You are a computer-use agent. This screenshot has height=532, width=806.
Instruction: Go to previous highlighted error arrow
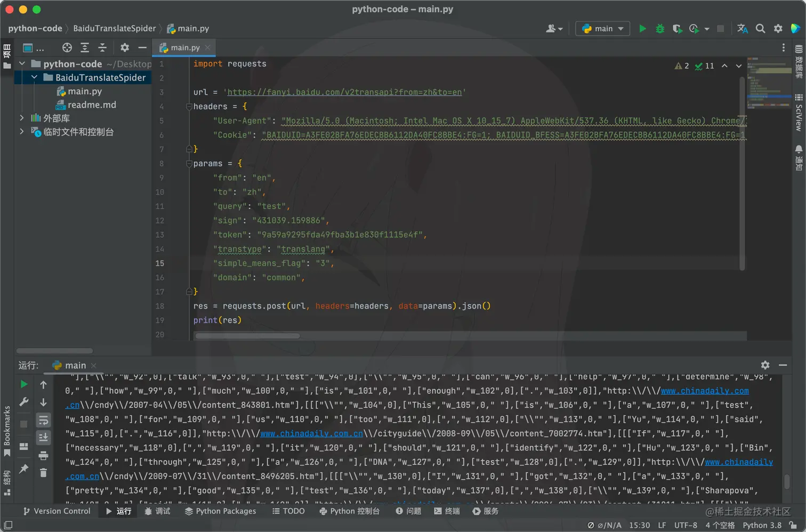724,66
